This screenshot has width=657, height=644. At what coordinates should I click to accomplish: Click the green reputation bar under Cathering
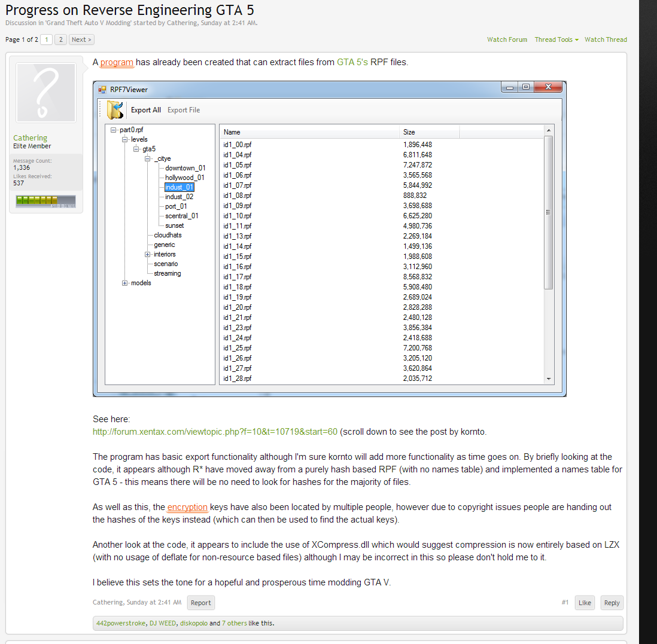(45, 202)
